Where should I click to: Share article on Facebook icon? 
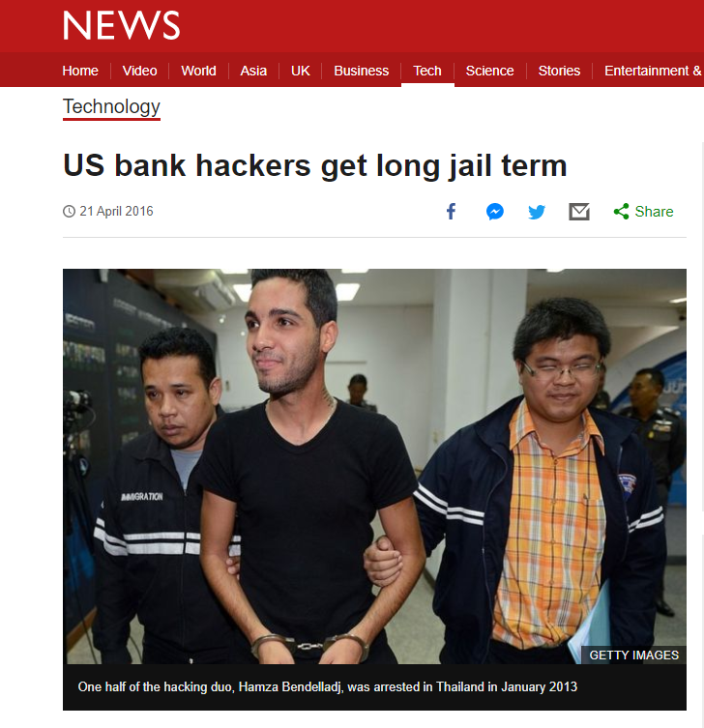point(451,212)
